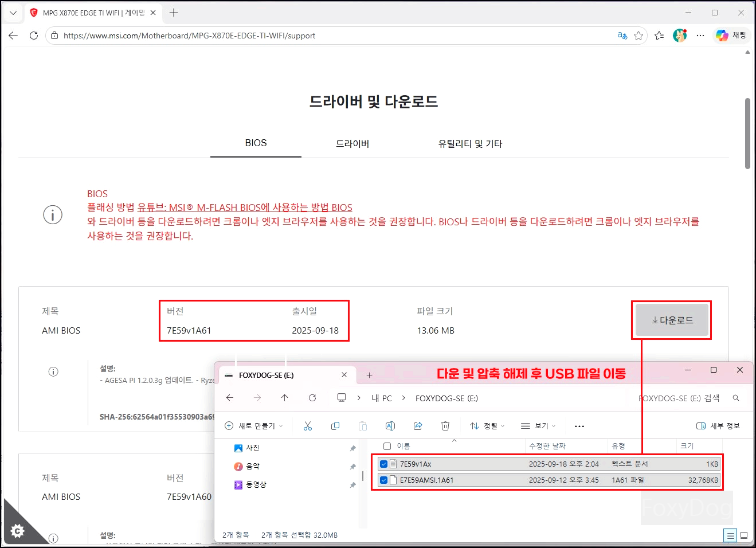The width and height of the screenshot is (756, 548).
Task: Expand breadcrumb chevron after 내 PC
Action: (404, 398)
